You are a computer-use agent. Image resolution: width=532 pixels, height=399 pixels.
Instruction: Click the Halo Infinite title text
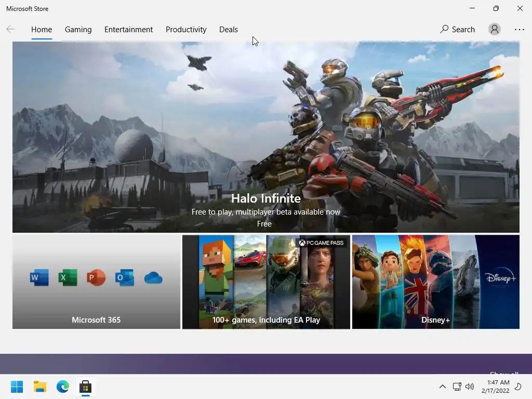[265, 198]
